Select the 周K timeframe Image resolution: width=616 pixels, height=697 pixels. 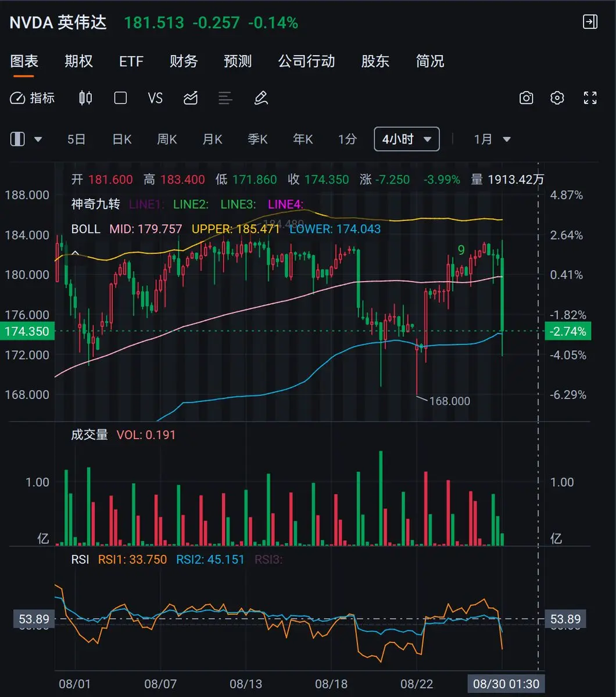(x=167, y=139)
